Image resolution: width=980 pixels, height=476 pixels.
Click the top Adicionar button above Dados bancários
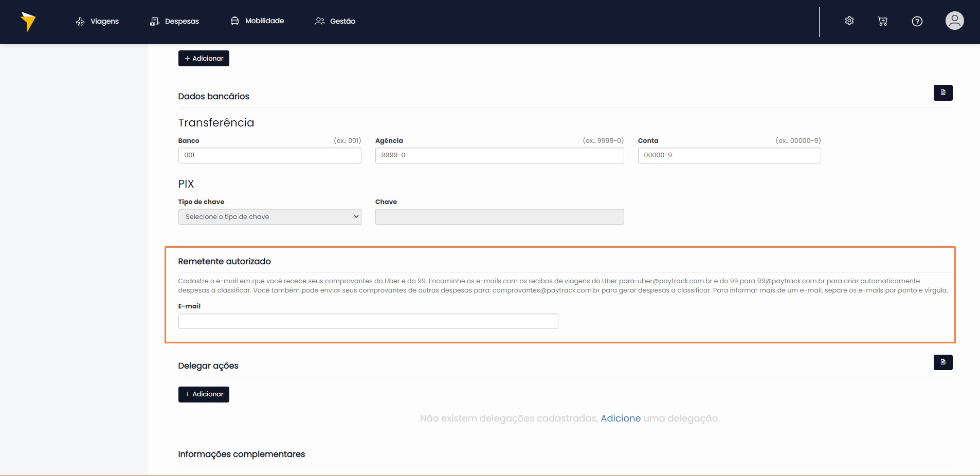click(204, 59)
